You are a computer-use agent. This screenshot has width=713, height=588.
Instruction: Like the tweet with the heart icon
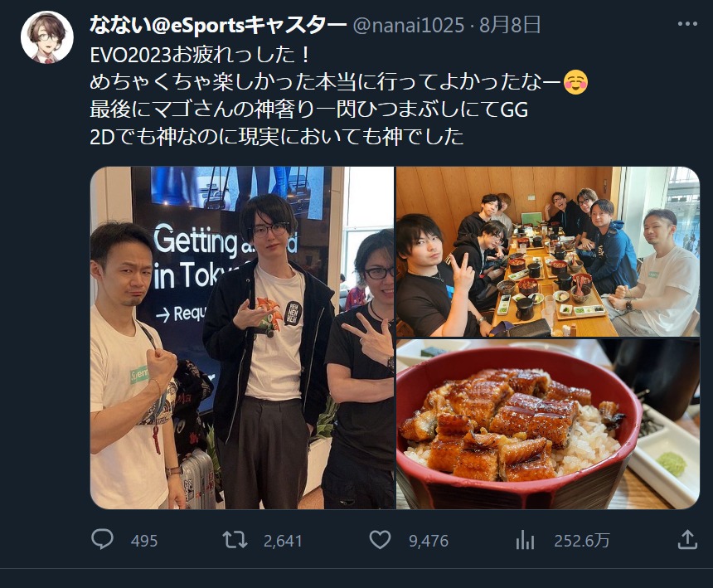tap(380, 540)
